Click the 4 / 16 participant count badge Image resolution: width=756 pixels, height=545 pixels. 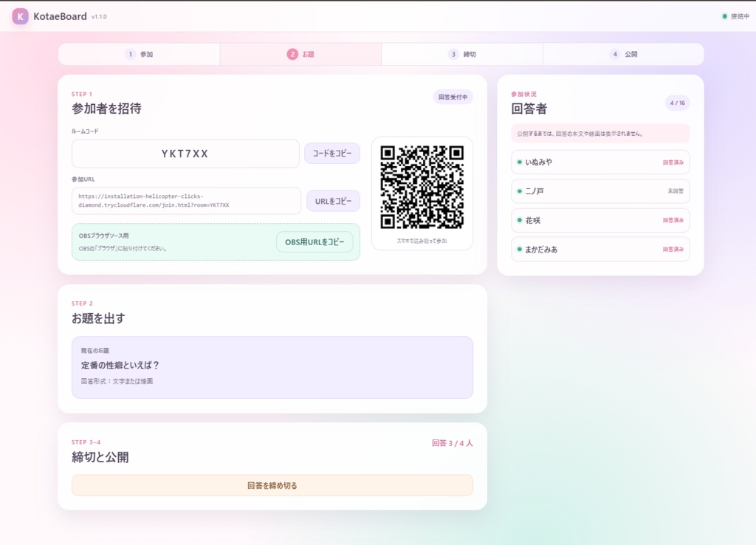point(678,103)
